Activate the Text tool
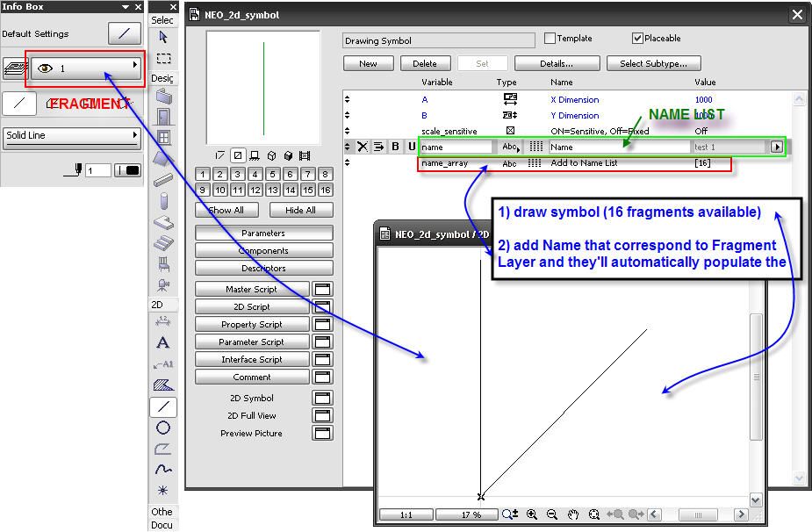The width and height of the screenshot is (812, 532). click(163, 342)
